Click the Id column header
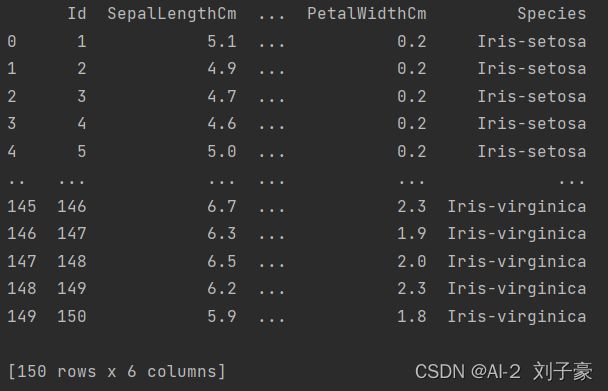This screenshot has width=608, height=391. [x=77, y=14]
